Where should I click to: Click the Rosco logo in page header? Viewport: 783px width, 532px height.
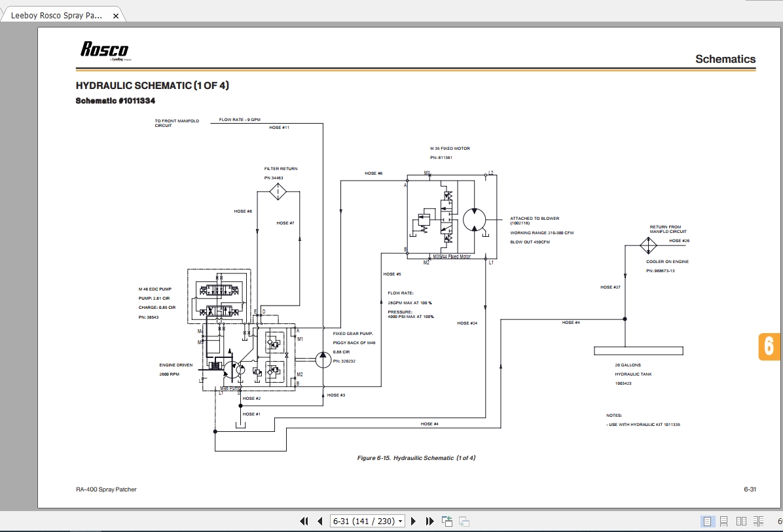tap(105, 51)
